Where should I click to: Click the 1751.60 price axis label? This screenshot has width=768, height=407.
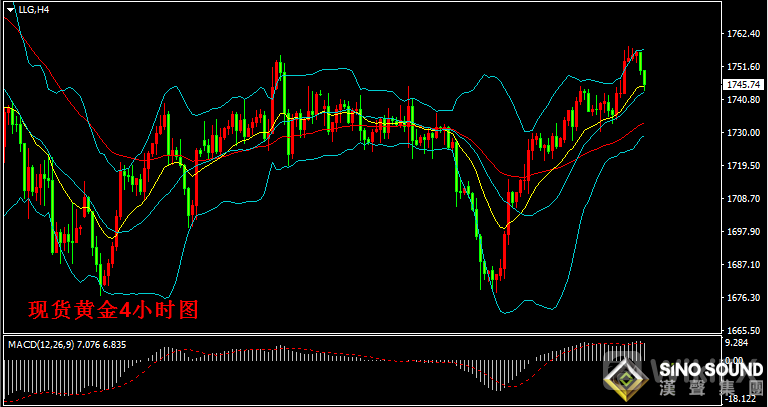point(741,67)
